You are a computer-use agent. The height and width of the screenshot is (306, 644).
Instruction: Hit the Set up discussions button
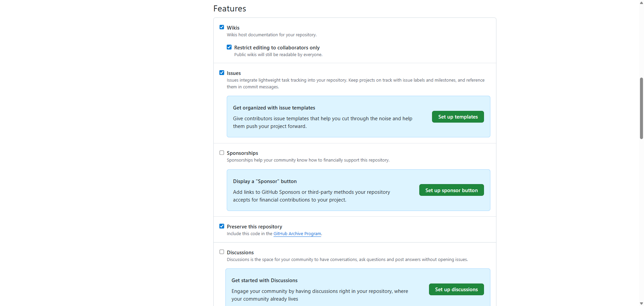(x=456, y=289)
